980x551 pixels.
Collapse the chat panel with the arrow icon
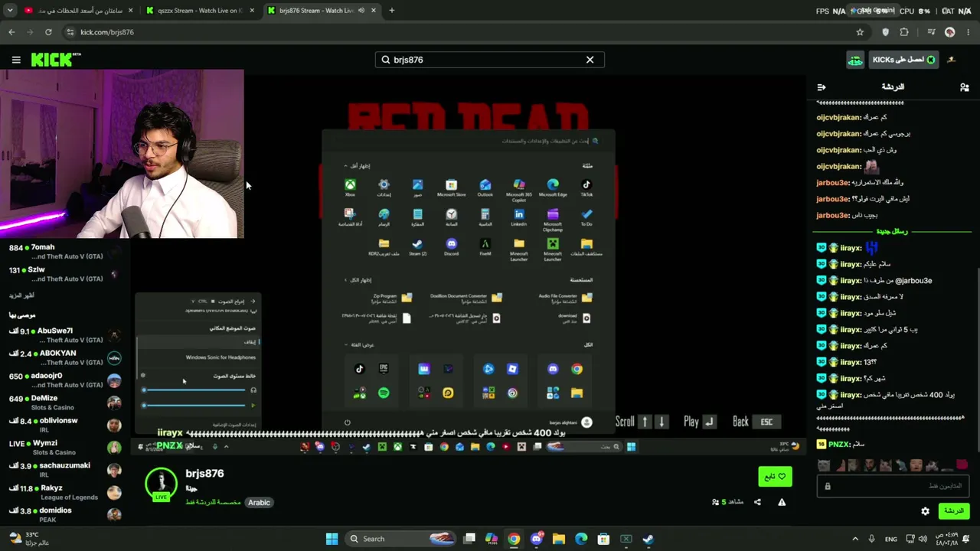(822, 87)
